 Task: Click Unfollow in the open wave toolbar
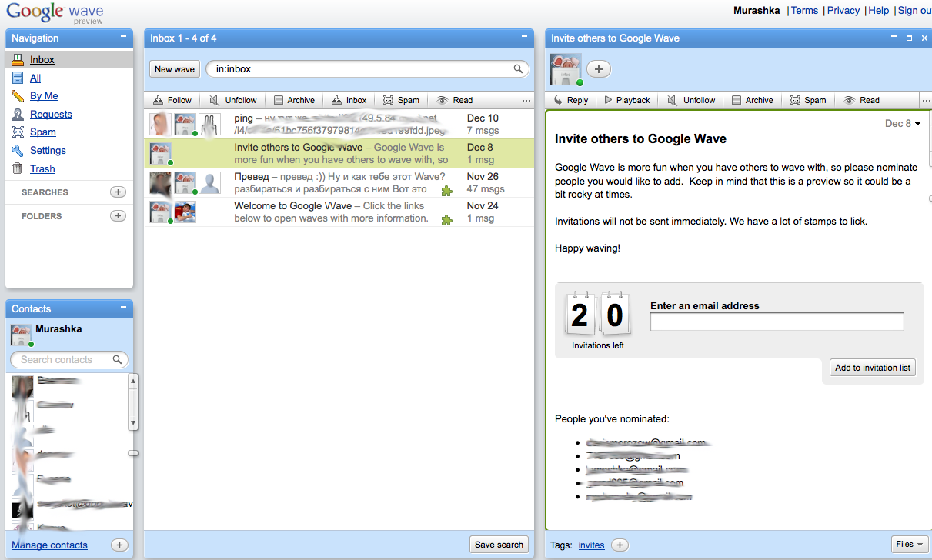tap(691, 100)
